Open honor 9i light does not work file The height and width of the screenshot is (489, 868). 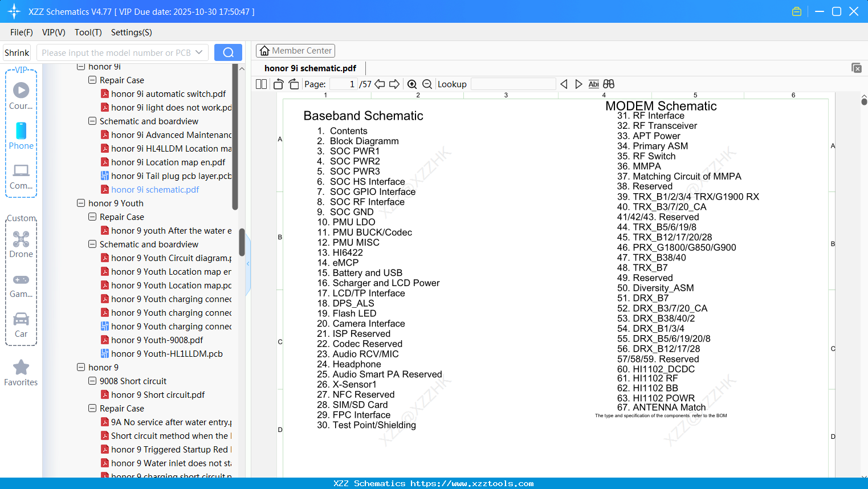166,108
